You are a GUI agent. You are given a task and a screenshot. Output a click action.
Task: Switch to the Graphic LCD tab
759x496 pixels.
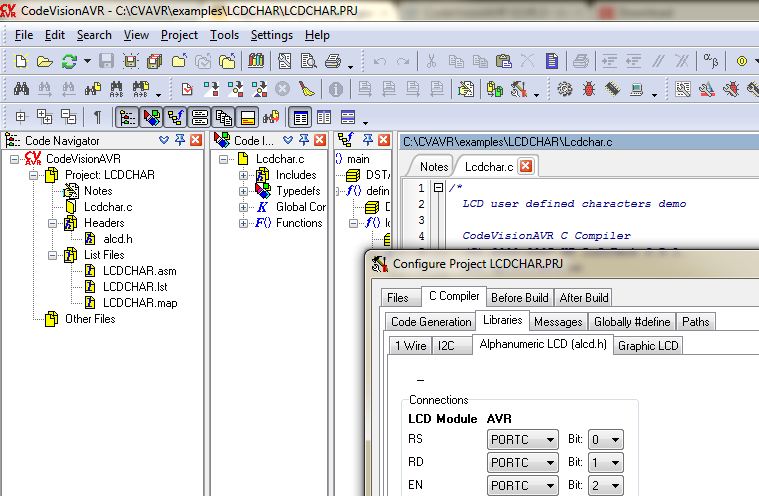coord(647,345)
